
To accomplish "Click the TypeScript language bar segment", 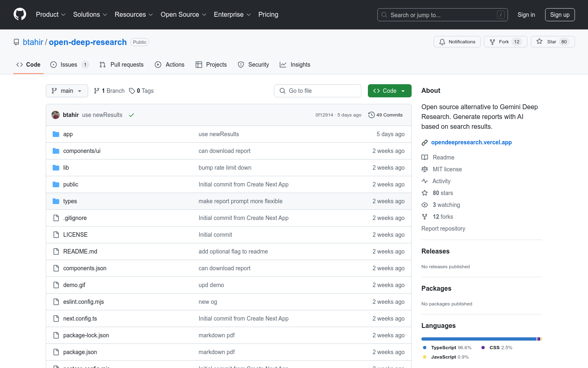I will (x=479, y=339).
